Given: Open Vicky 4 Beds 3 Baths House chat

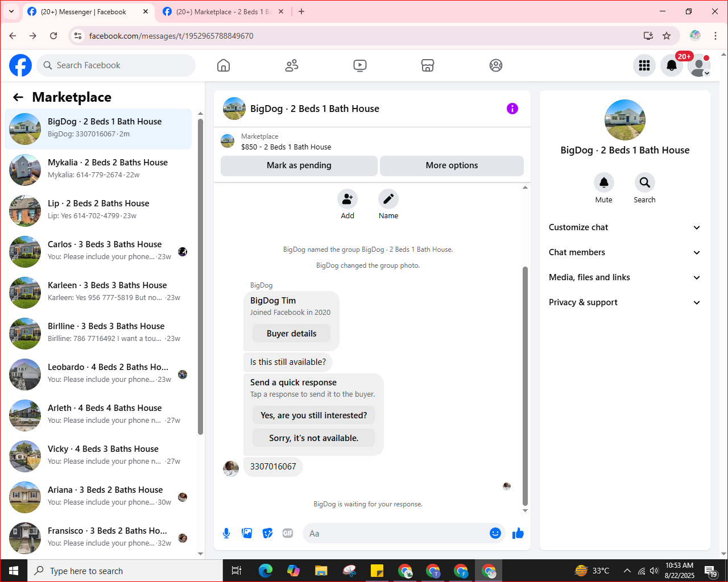Looking at the screenshot, I should [98, 456].
